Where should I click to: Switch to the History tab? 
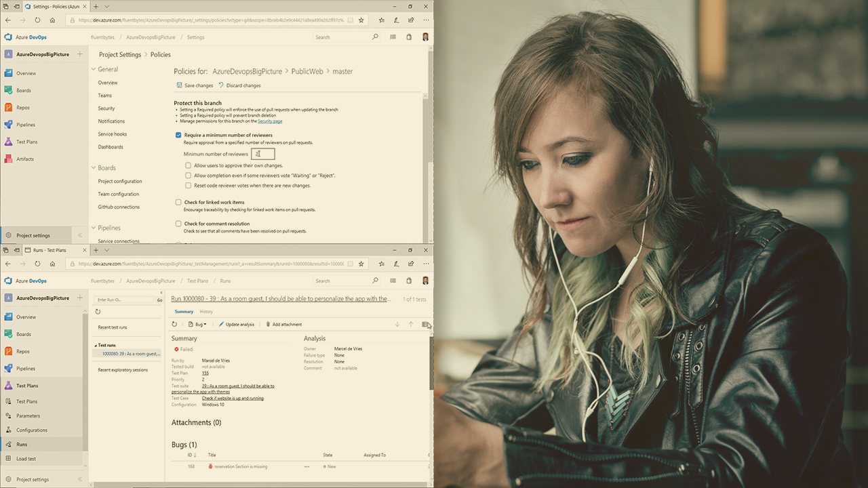[206, 312]
